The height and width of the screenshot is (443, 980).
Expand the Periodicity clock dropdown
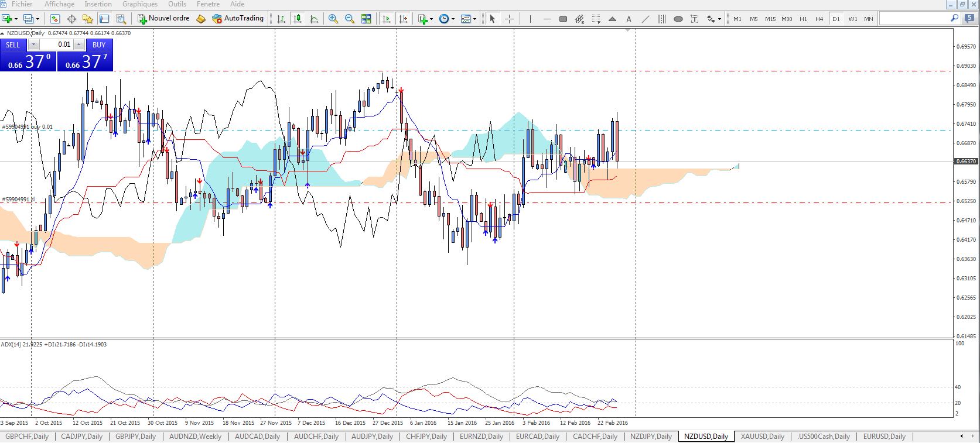coord(453,19)
